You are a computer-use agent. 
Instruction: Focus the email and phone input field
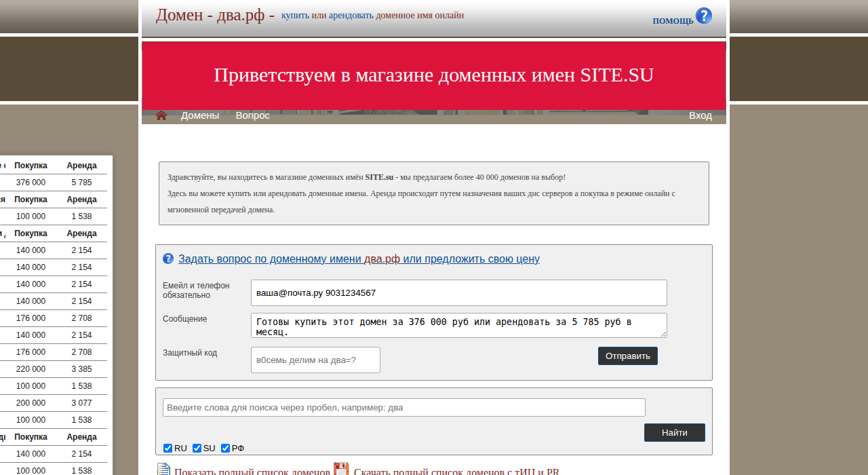tap(459, 292)
